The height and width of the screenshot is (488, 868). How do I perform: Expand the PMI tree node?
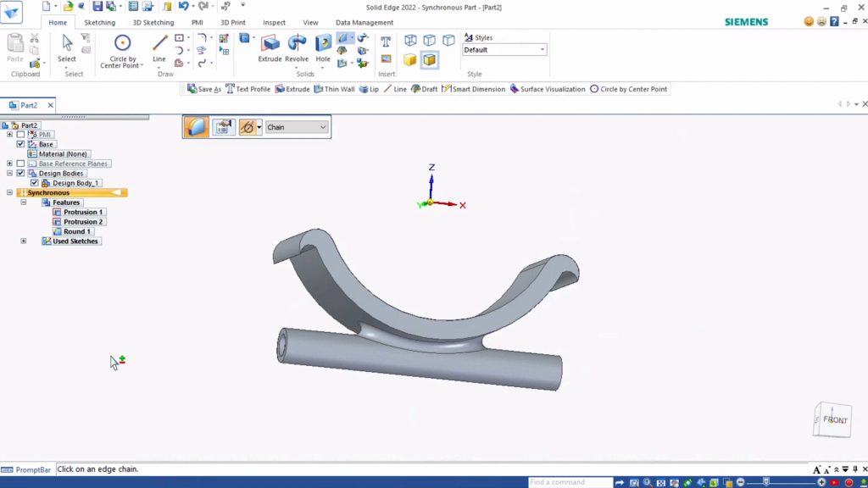(9, 135)
